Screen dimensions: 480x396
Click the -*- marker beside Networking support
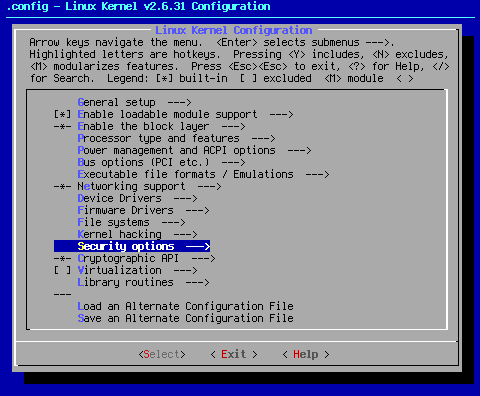[63, 186]
